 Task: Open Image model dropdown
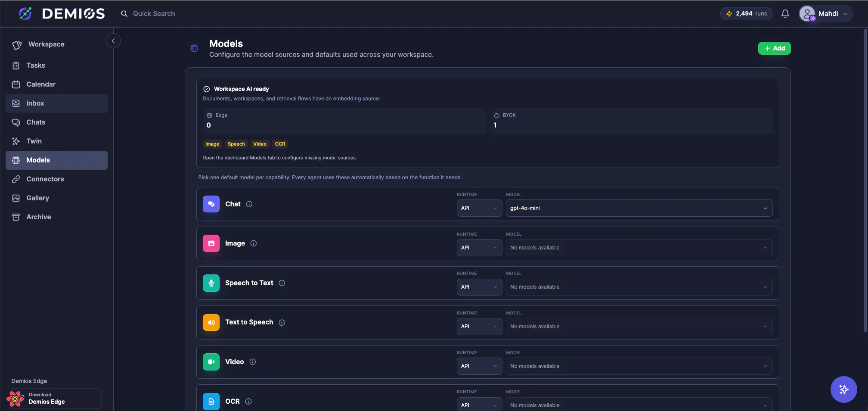tap(639, 248)
